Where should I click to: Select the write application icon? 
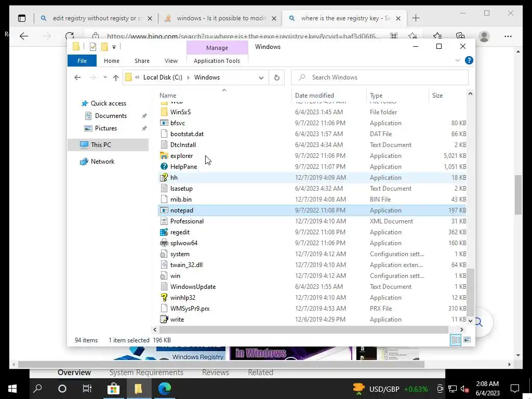pyautogui.click(x=164, y=320)
